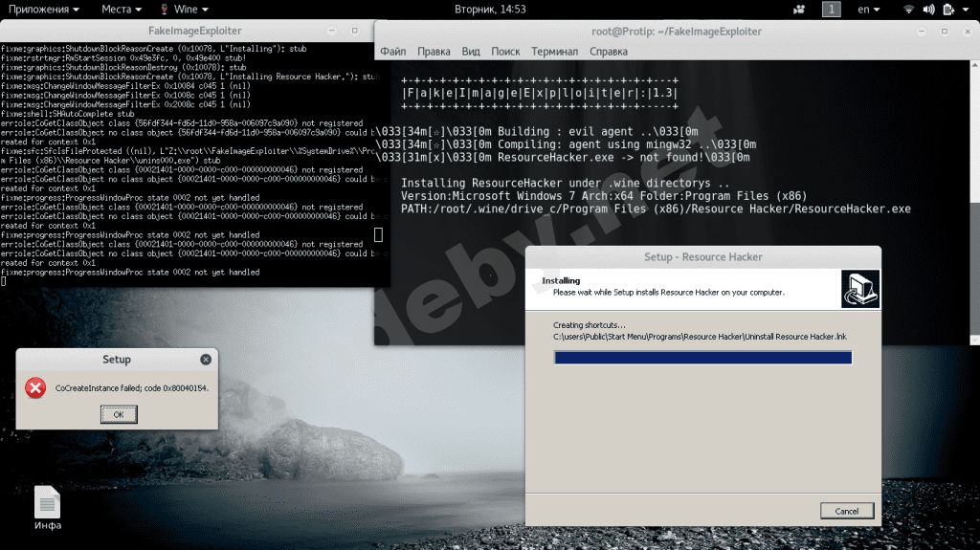Expand the Места places menu
Screen dimensions: 980x550
click(x=121, y=9)
